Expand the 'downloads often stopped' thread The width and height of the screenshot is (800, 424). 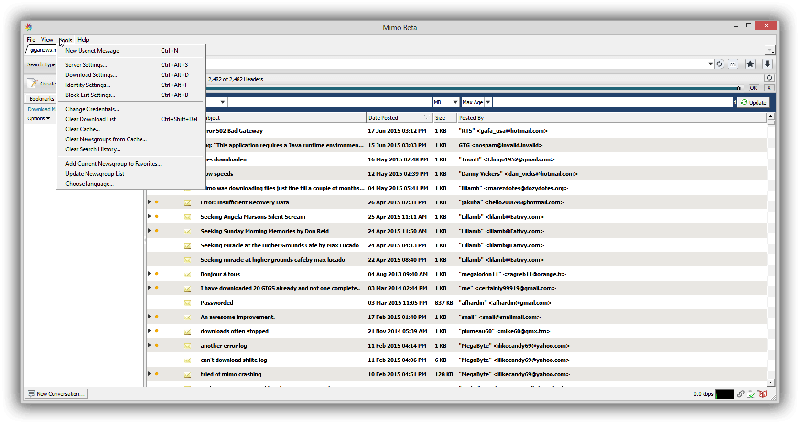point(149,331)
